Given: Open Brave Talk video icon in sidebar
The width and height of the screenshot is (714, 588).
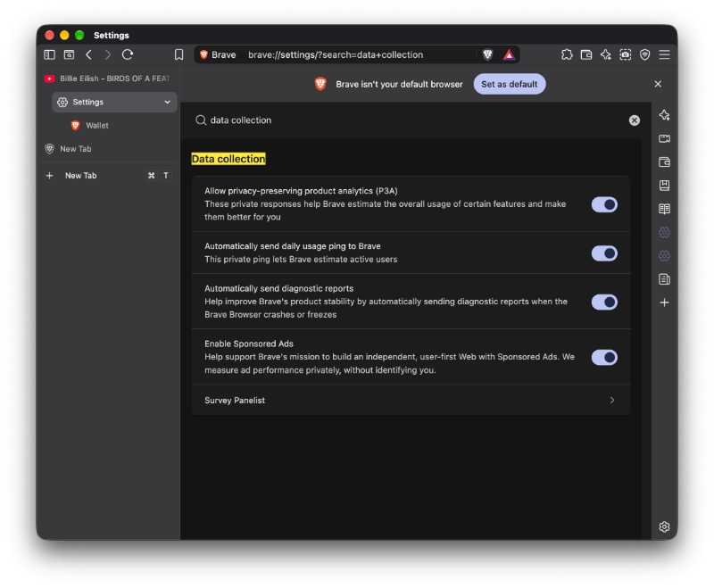Looking at the screenshot, I should 664,138.
